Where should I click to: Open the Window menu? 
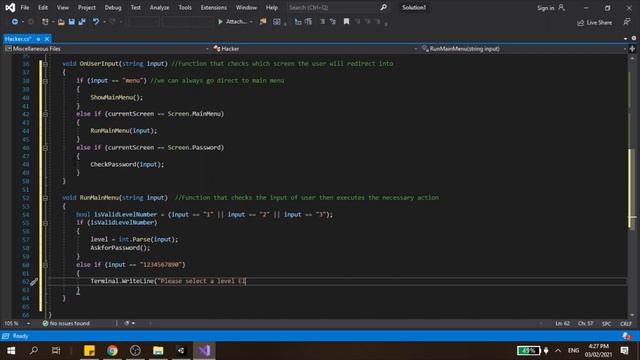tap(247, 7)
